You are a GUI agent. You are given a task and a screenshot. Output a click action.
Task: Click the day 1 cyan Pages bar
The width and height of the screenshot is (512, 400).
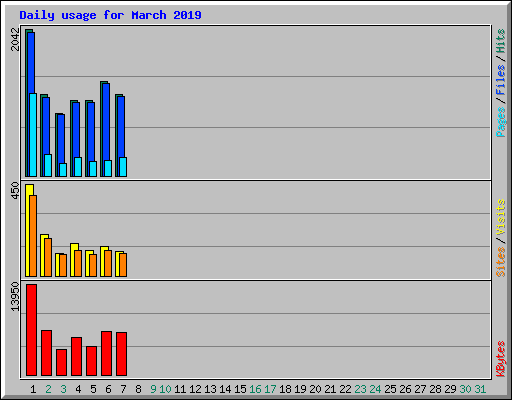[x=33, y=135]
